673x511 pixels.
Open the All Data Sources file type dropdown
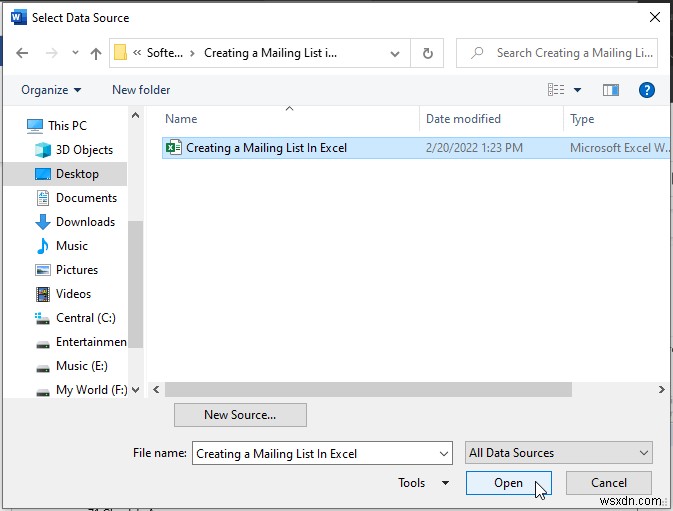click(558, 453)
